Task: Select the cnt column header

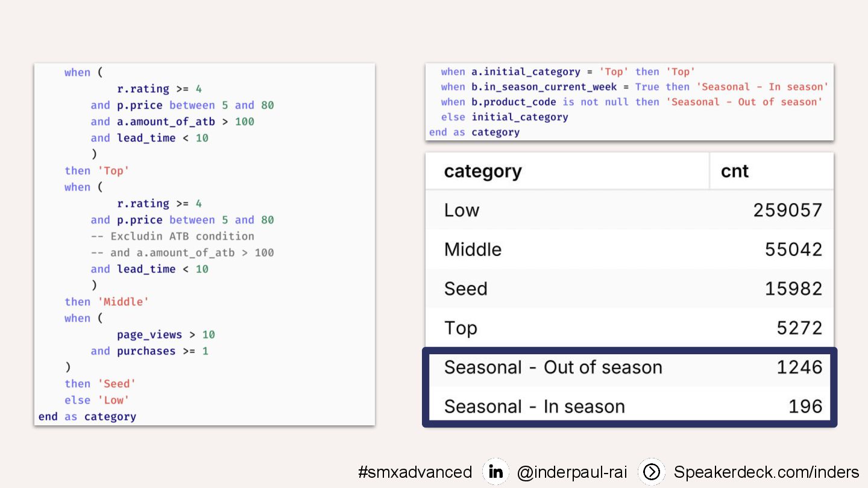Action: click(734, 171)
